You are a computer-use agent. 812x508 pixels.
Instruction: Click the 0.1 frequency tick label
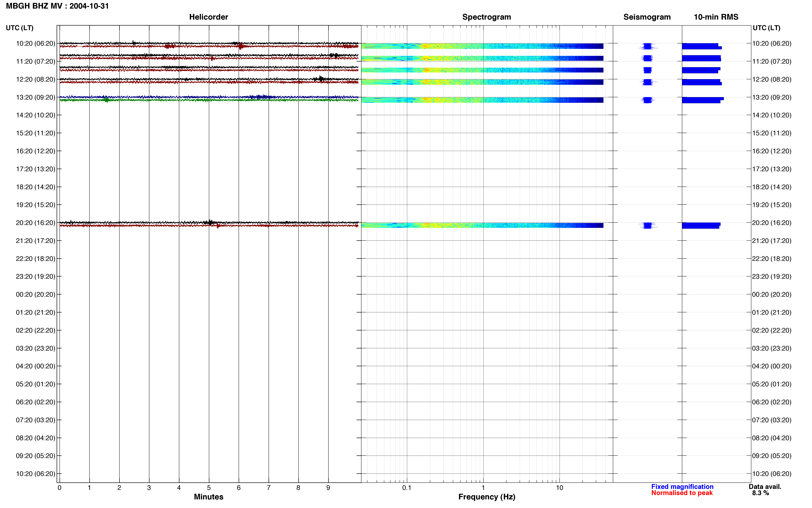click(x=407, y=488)
